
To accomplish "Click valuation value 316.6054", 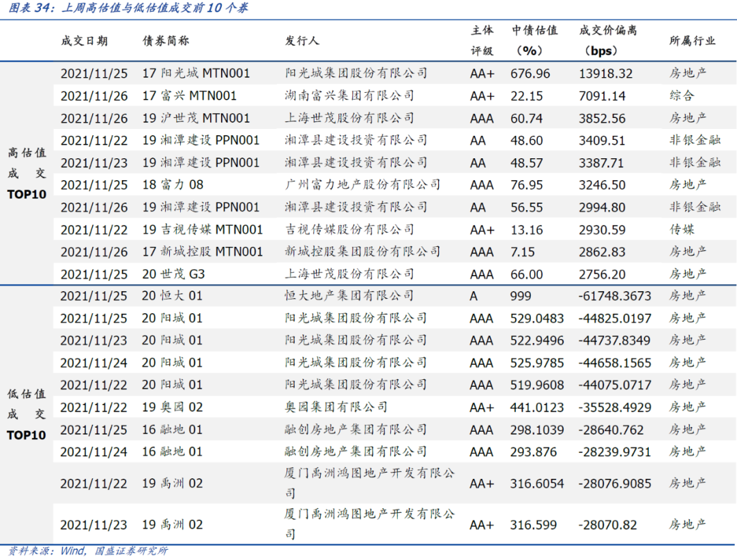I will pyautogui.click(x=537, y=484).
